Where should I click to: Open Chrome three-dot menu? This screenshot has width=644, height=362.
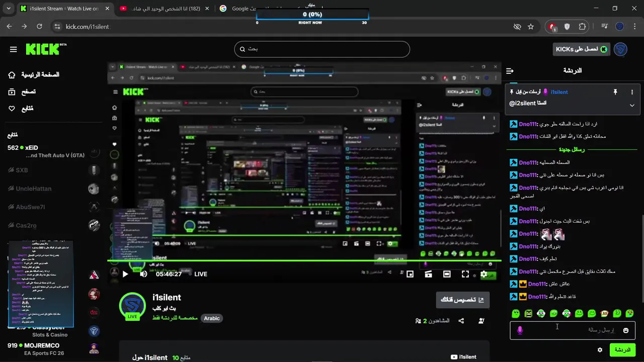[x=634, y=27]
